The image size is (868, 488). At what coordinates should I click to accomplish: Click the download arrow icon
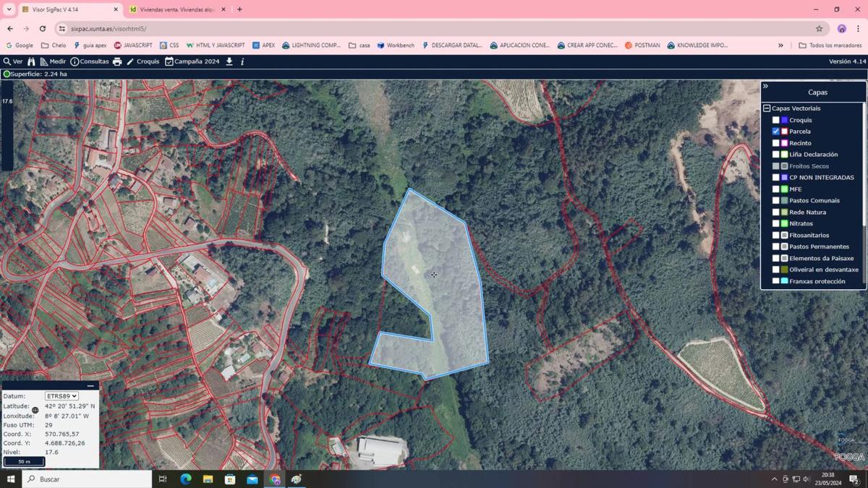(229, 61)
